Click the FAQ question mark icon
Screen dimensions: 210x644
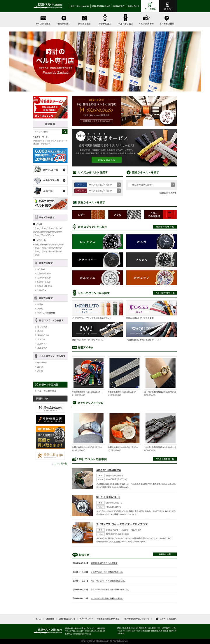point(167,18)
